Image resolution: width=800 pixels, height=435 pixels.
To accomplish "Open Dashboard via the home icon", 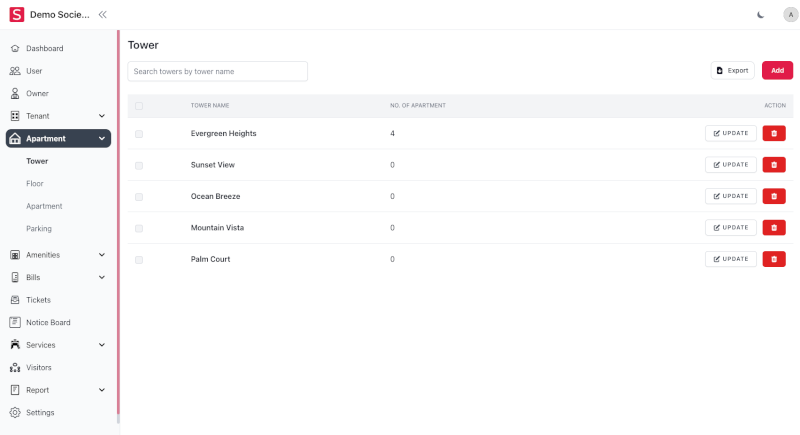I will click(x=15, y=48).
